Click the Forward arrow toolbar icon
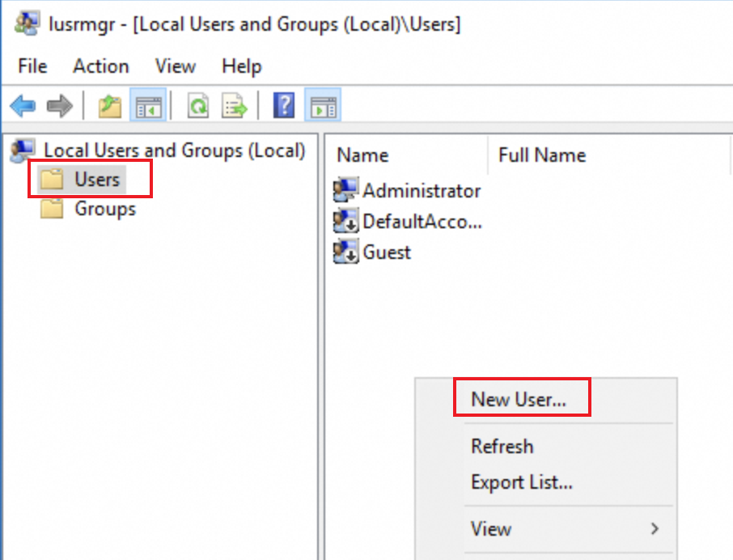Image resolution: width=733 pixels, height=560 pixels. pos(60,106)
